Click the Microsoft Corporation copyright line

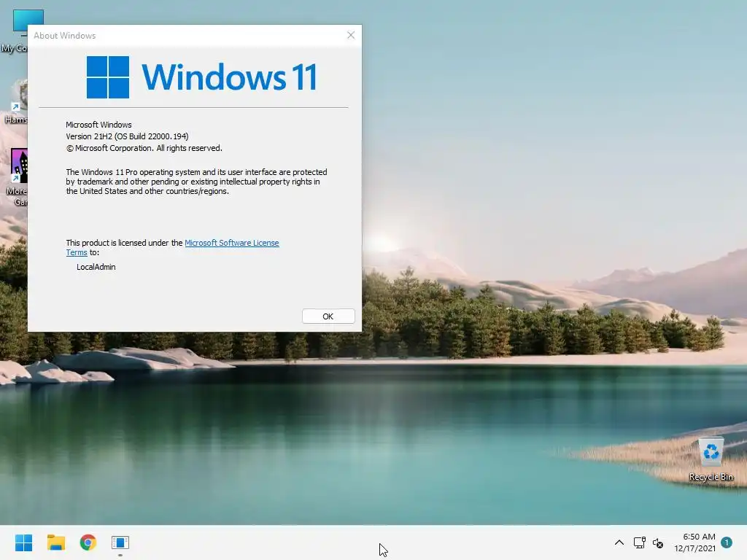pos(144,148)
